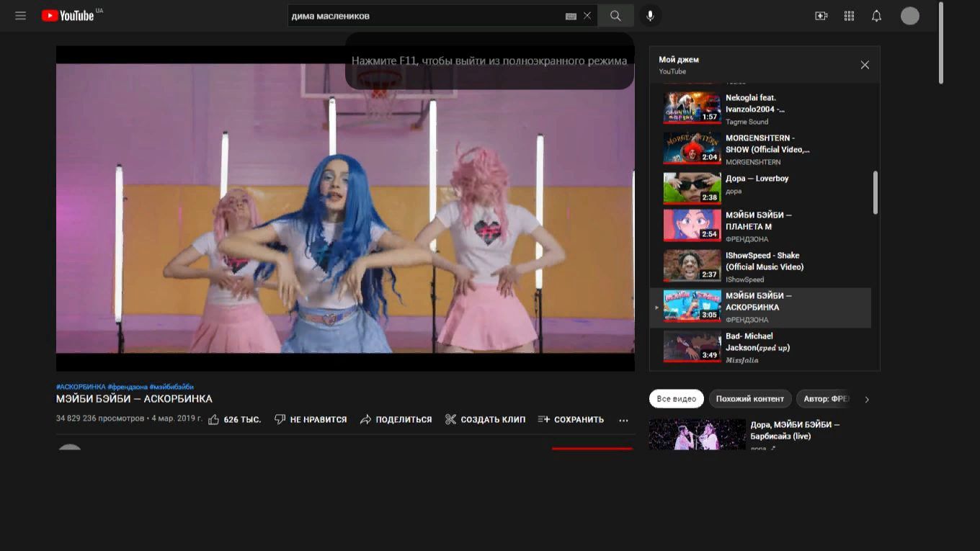This screenshot has height=551, width=980.
Task: Open the account avatar menu
Action: click(910, 16)
